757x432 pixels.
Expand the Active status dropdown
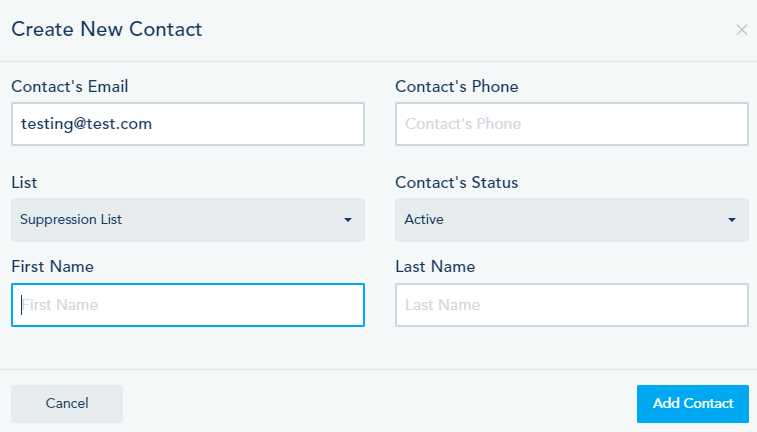pos(571,220)
